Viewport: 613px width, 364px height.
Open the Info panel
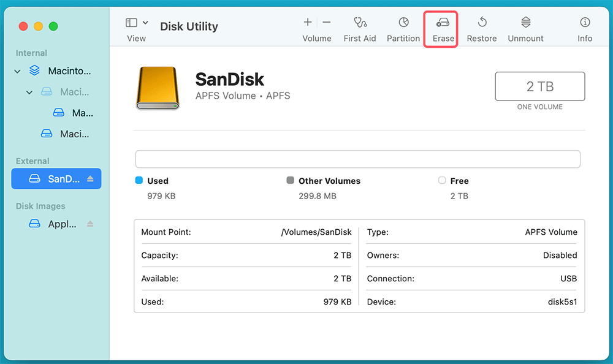pyautogui.click(x=585, y=23)
